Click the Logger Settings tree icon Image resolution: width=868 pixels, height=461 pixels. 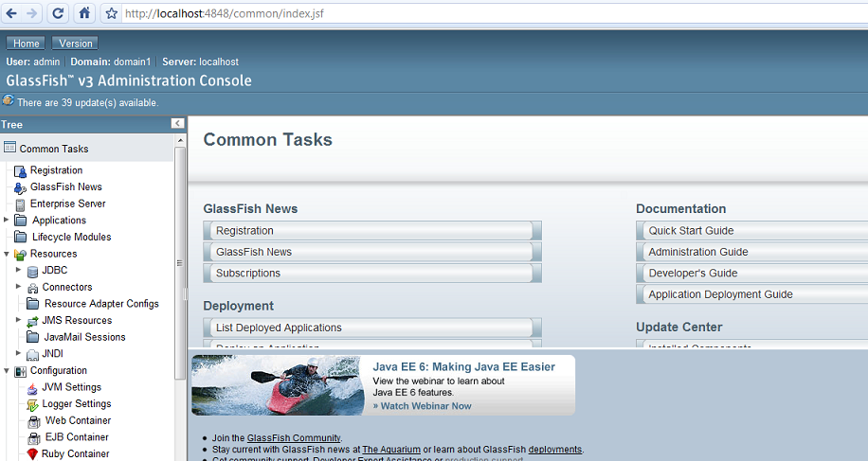32,404
